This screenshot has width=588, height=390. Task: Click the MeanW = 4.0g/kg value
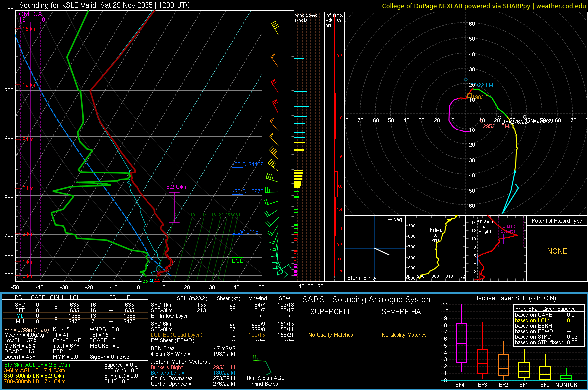click(24, 335)
